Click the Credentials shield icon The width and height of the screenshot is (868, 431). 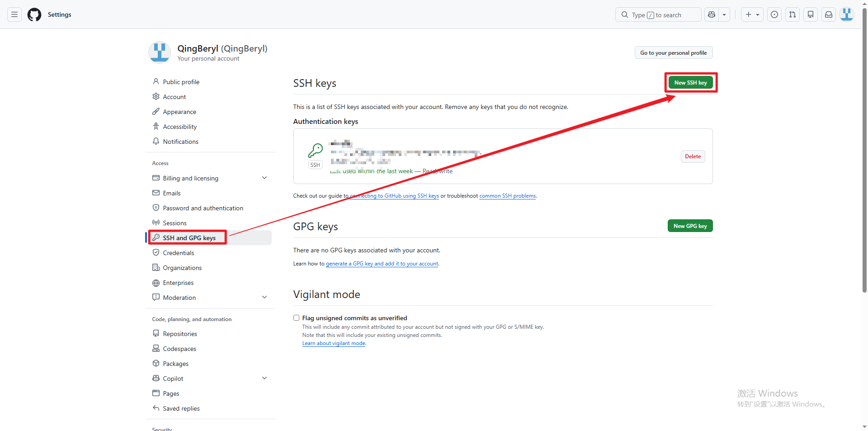pos(156,252)
